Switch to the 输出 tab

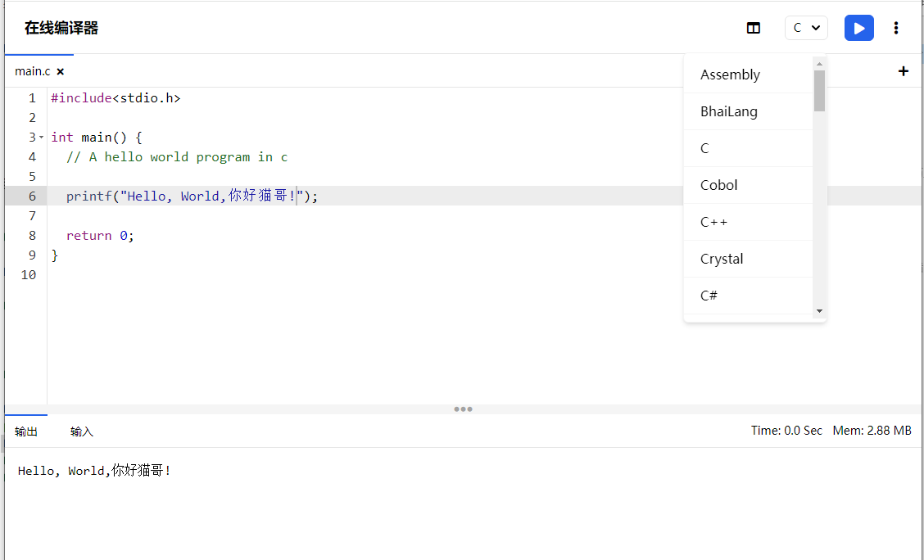pos(26,431)
